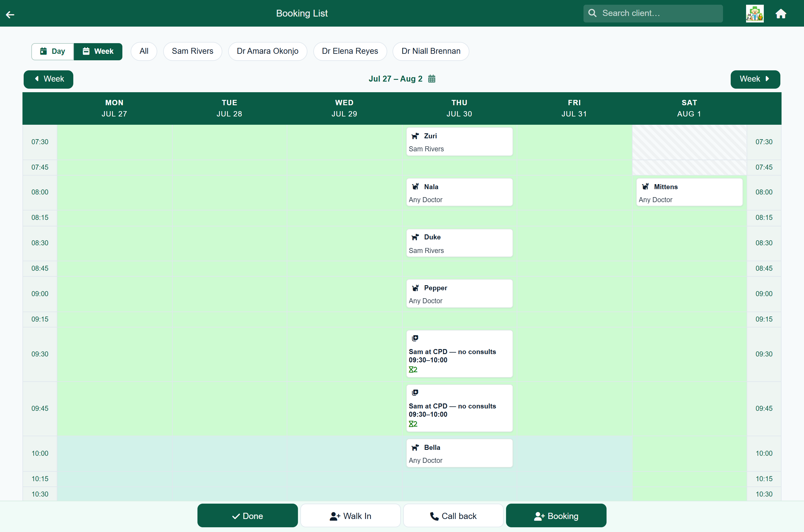Screen dimensions: 804x532
Task: Open the 09:30 Sam at CPD block
Action: pyautogui.click(x=459, y=353)
